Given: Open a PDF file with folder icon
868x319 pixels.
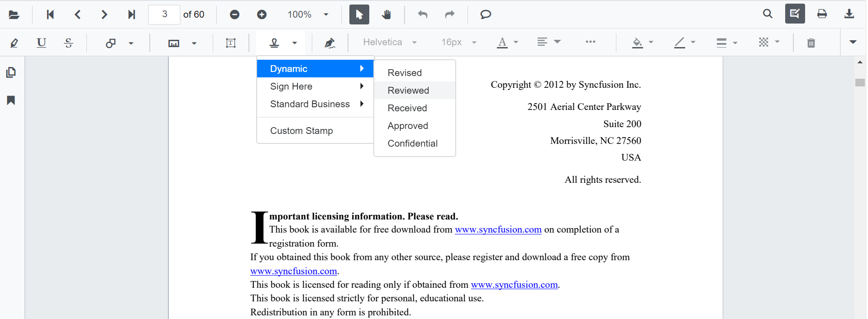Looking at the screenshot, I should [14, 14].
